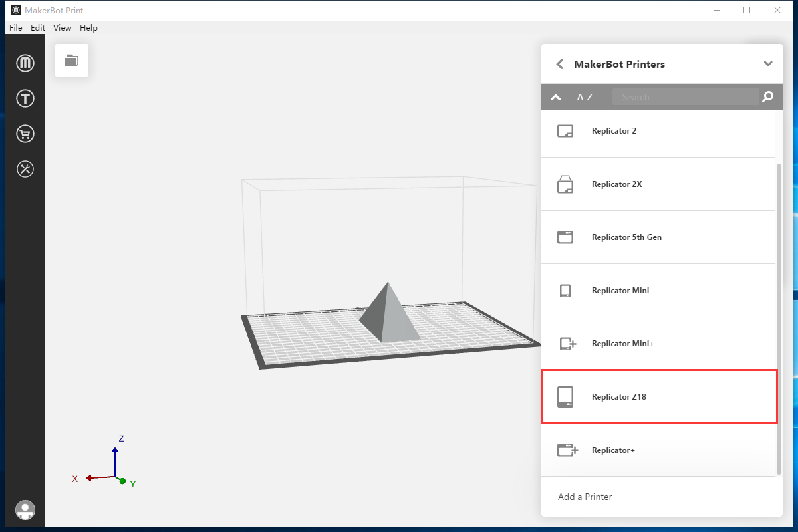Open the tools wrench icon in sidebar
The width and height of the screenshot is (798, 532).
tap(25, 169)
